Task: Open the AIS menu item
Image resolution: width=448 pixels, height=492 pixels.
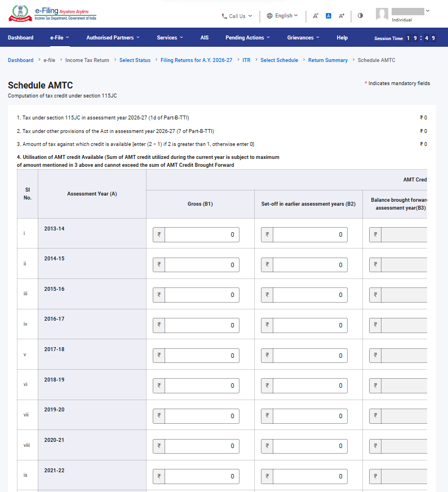Action: coord(205,38)
